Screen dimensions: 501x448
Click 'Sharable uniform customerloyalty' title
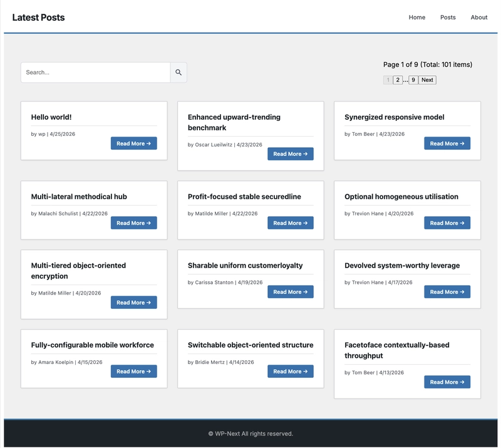click(x=245, y=266)
